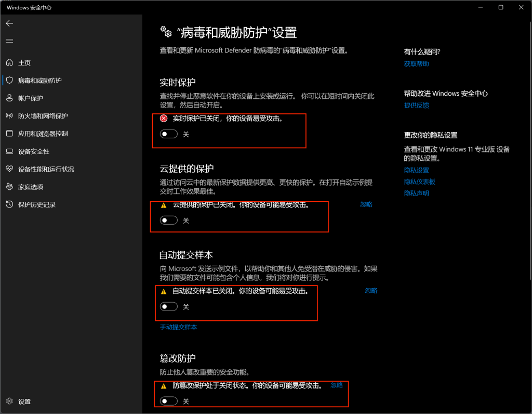Click 忽略 beside the 自动提交样本 warning

371,290
